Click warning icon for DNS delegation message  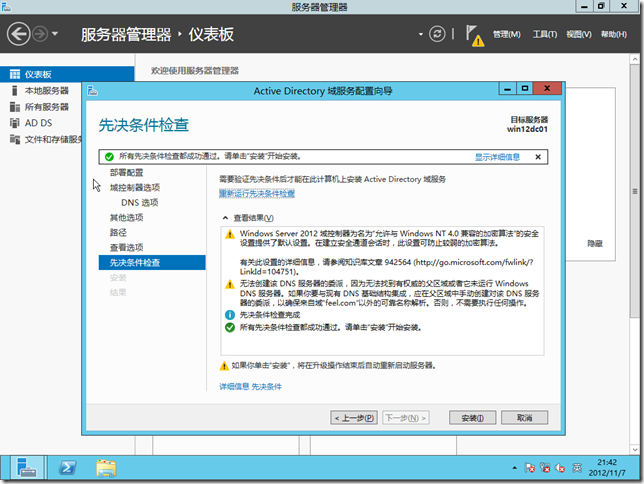pos(230,284)
